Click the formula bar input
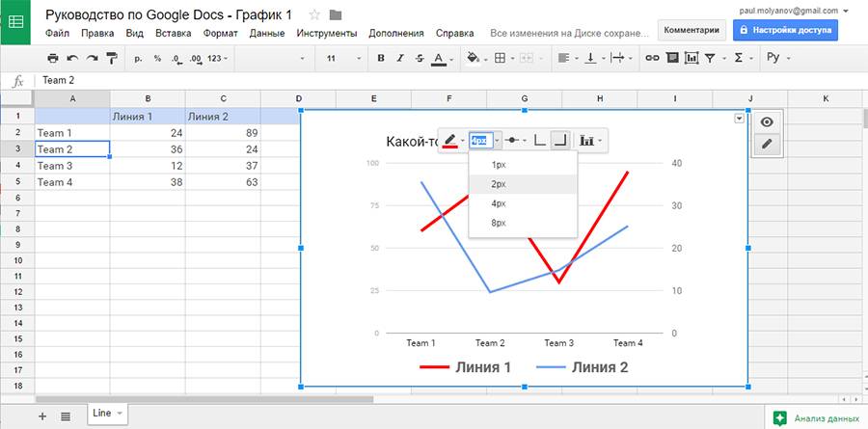The image size is (868, 429). (451, 80)
